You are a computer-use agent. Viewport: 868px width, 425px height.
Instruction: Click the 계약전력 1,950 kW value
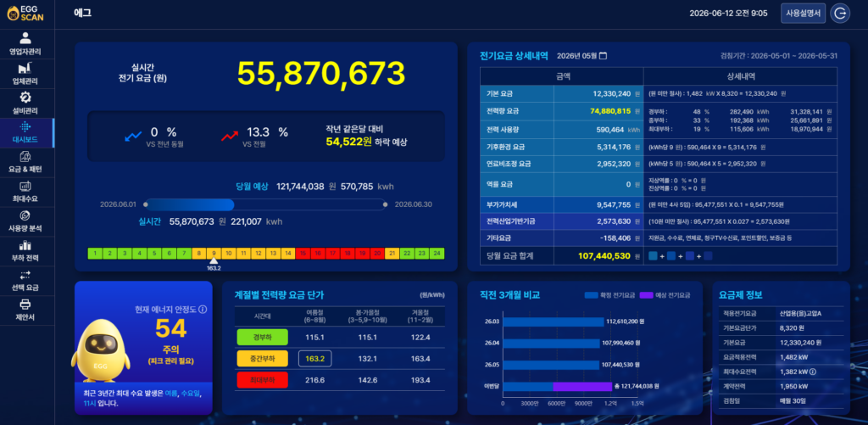click(793, 386)
